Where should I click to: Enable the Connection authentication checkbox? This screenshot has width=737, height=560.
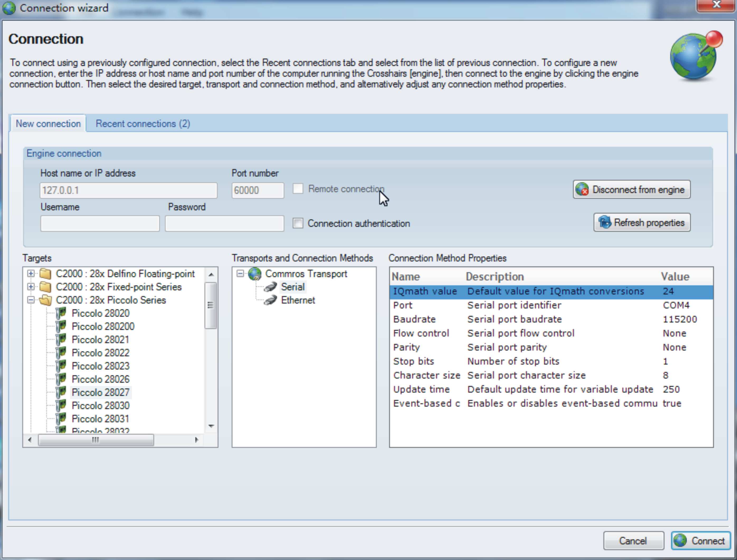point(298,223)
